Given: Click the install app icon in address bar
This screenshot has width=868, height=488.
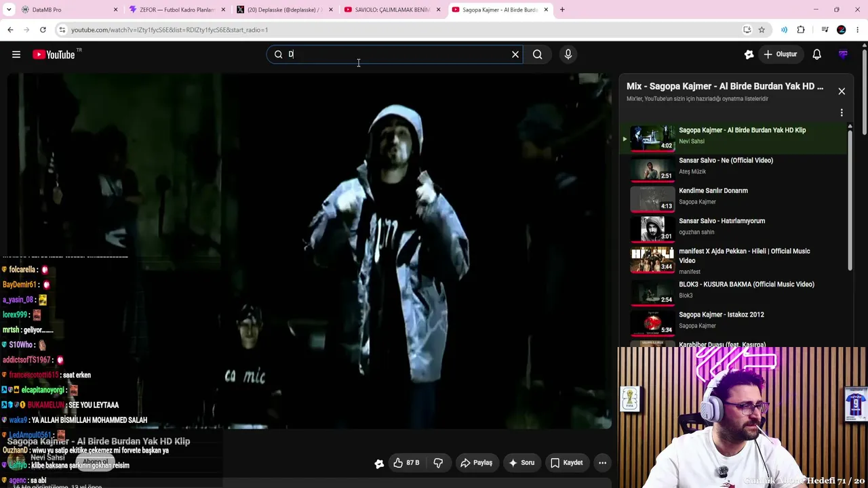Looking at the screenshot, I should coord(747,30).
